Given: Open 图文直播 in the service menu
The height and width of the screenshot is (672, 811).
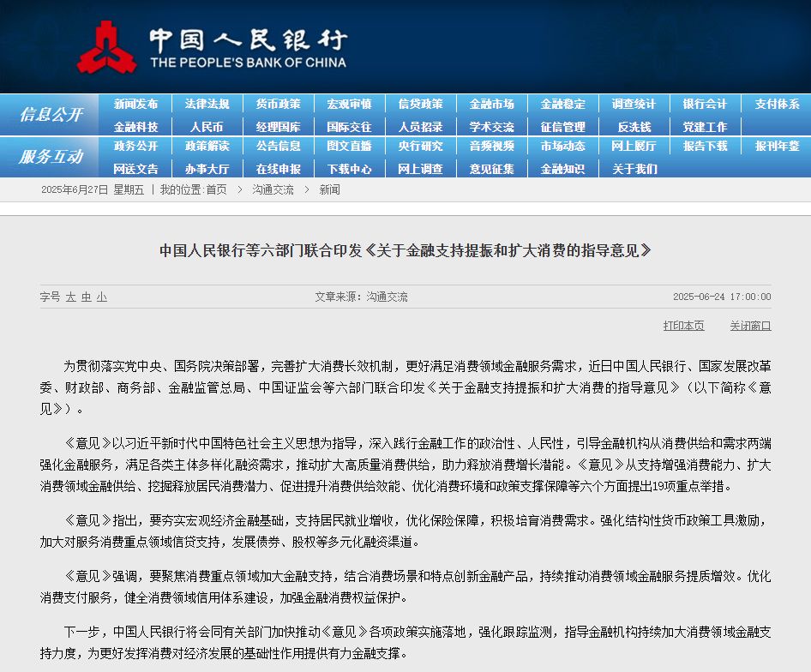Looking at the screenshot, I should (x=349, y=146).
